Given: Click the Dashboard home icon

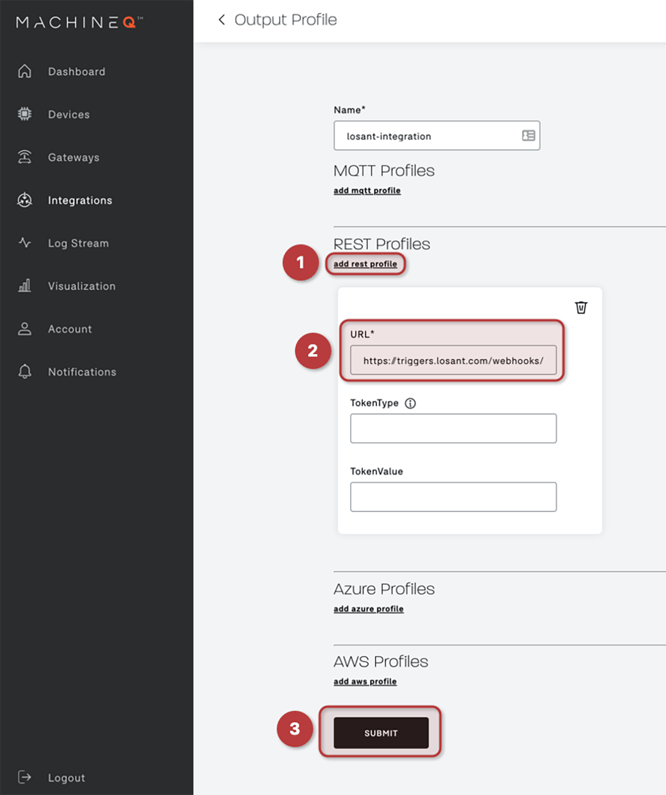Looking at the screenshot, I should coord(25,72).
